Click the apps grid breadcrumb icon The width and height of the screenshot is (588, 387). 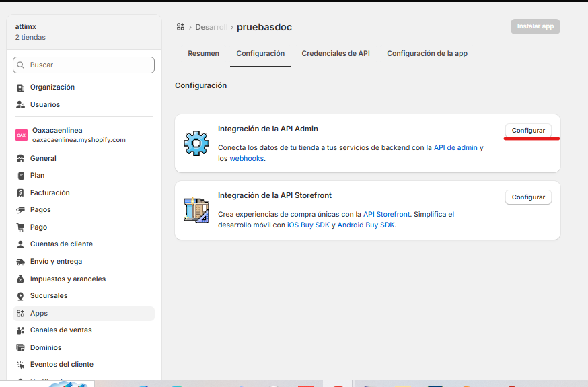[x=180, y=26]
